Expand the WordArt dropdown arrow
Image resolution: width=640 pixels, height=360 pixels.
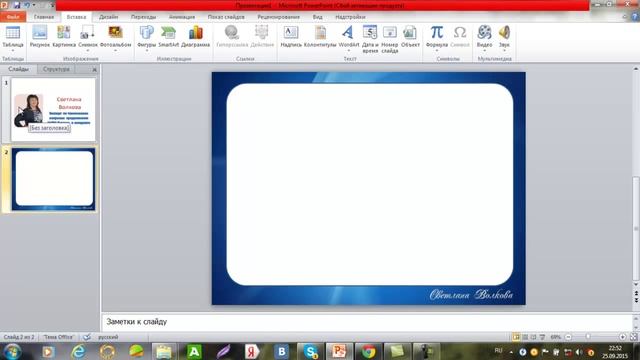(x=349, y=51)
